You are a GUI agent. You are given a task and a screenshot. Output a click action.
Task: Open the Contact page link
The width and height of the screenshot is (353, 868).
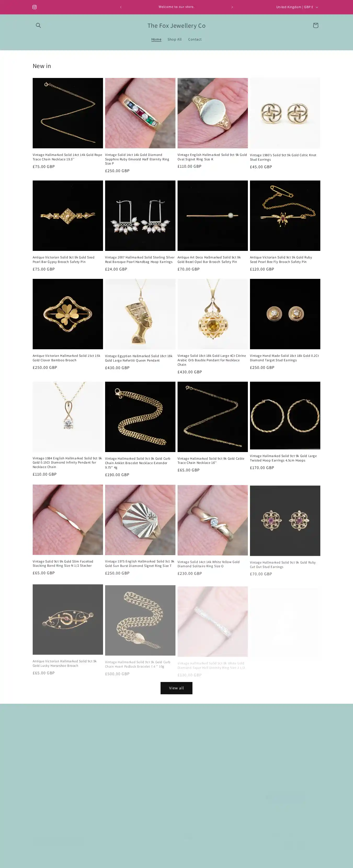[195, 40]
